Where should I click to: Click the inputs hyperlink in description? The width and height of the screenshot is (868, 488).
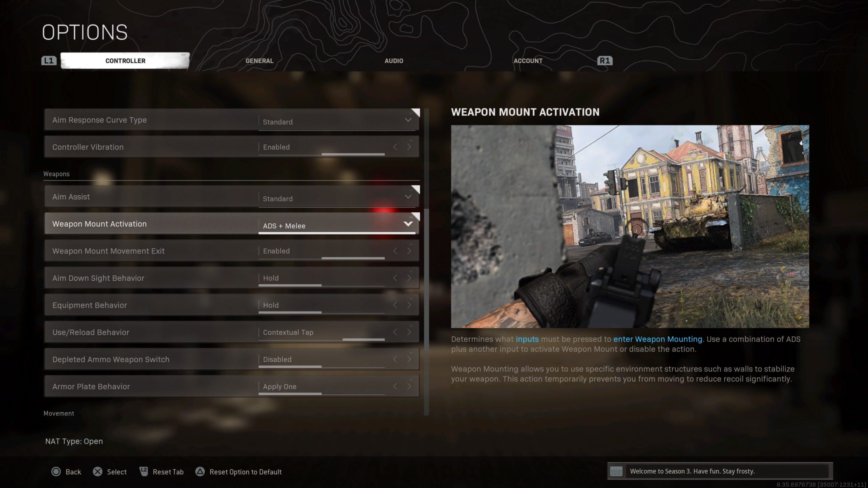527,338
